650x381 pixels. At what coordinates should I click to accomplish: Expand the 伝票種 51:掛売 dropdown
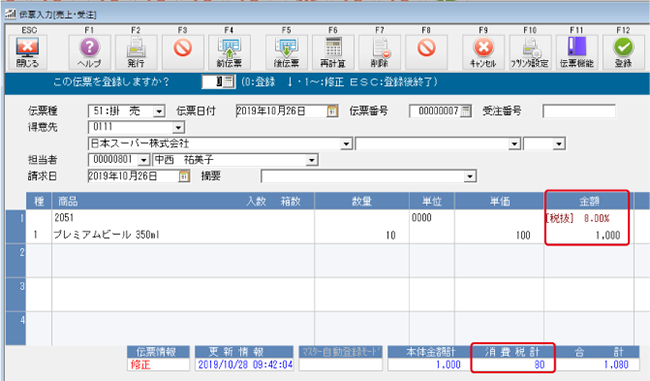[159, 111]
